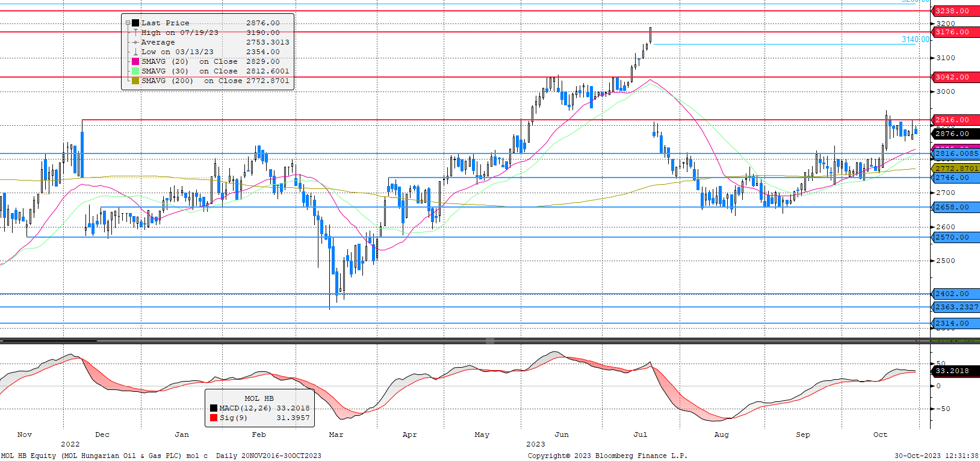Click the 2753.3013 average value in legend
Viewport: 980px width, 461px height.
point(268,42)
